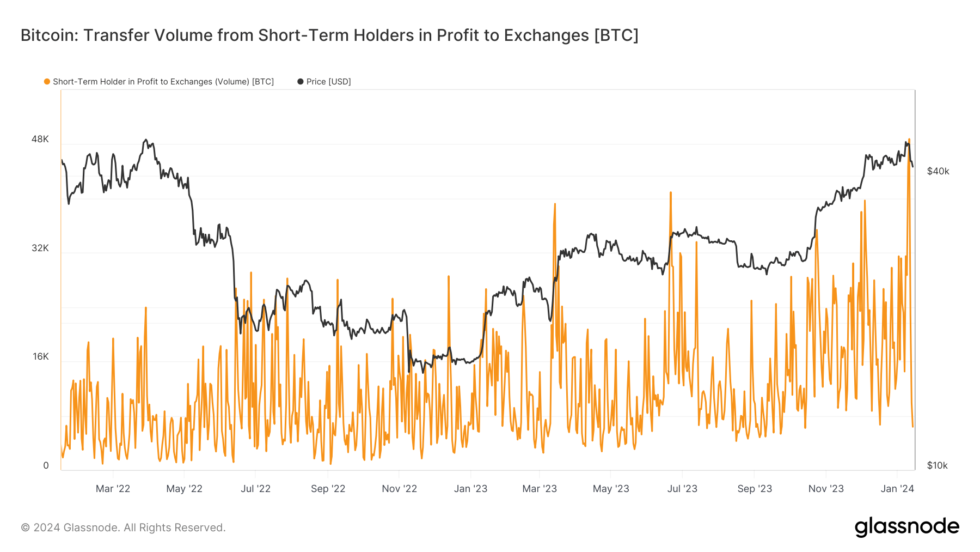The image size is (980, 552).
Task: Click the Jul '23 date label
Action: pos(682,489)
